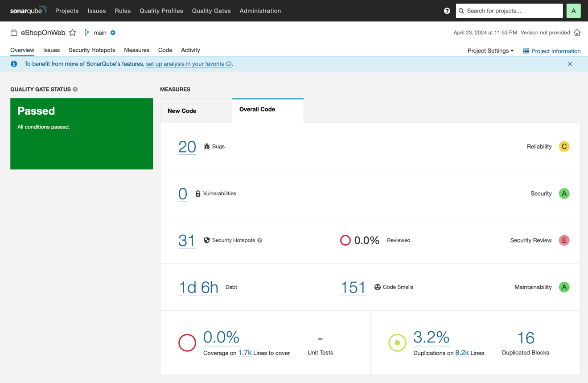588x383 pixels.
Task: Click the Reliability rating C badge
Action: click(564, 146)
